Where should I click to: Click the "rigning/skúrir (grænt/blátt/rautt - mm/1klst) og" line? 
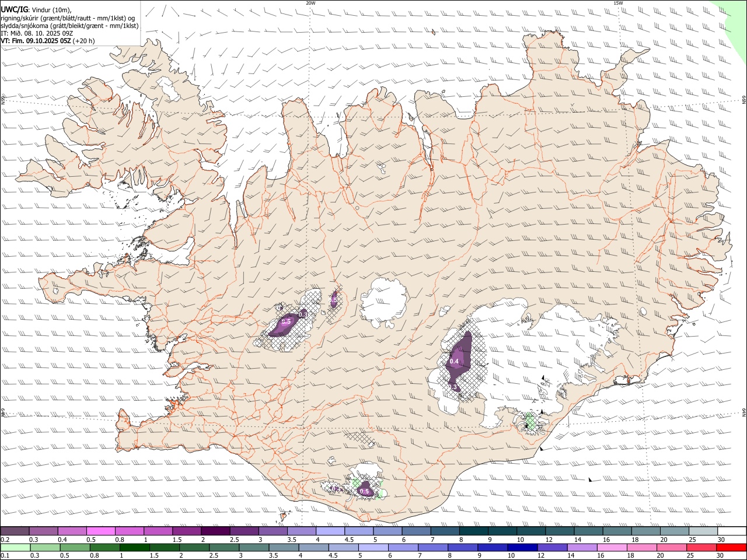pyautogui.click(x=68, y=17)
